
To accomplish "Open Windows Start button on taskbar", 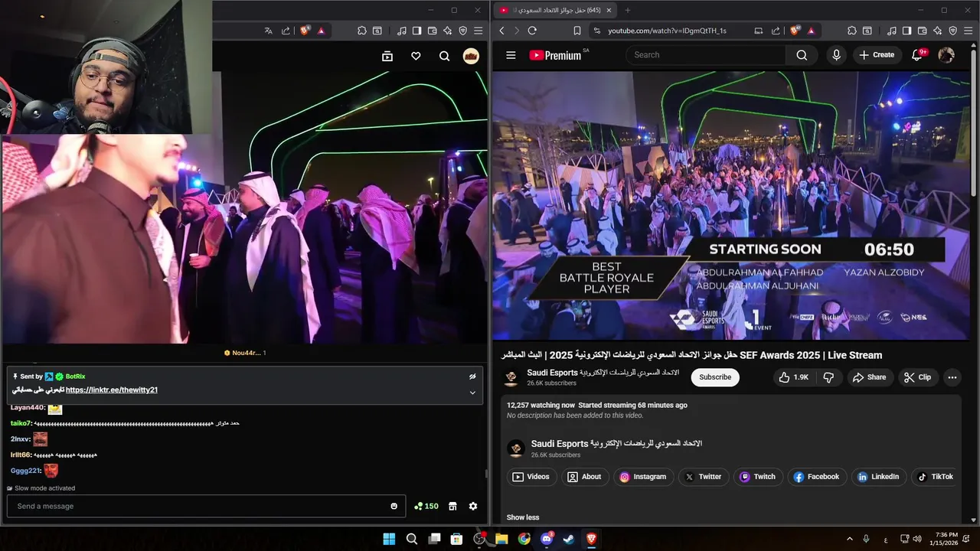I will point(389,539).
